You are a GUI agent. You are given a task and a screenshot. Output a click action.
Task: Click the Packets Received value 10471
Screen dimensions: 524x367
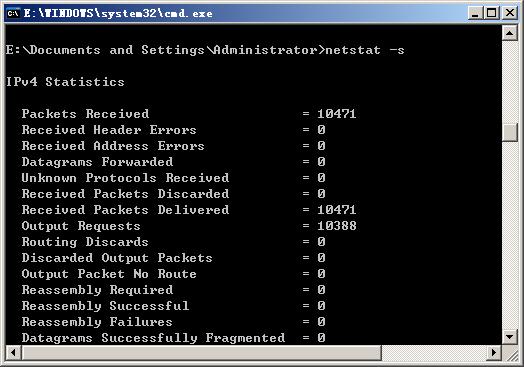point(337,114)
